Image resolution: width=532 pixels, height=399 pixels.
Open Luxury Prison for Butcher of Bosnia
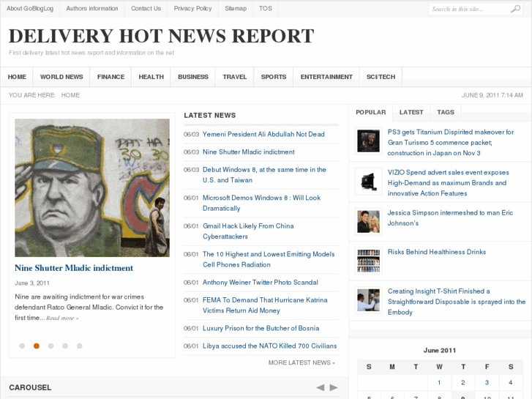point(261,328)
